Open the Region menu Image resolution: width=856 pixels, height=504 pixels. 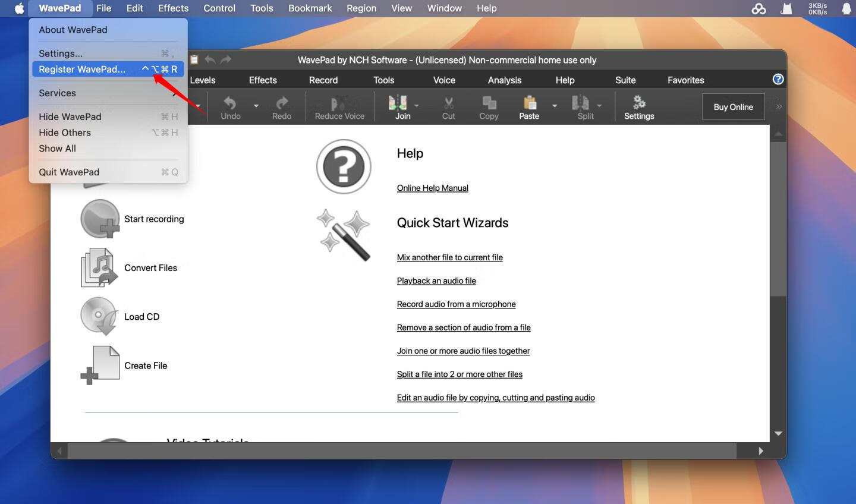[x=361, y=8]
